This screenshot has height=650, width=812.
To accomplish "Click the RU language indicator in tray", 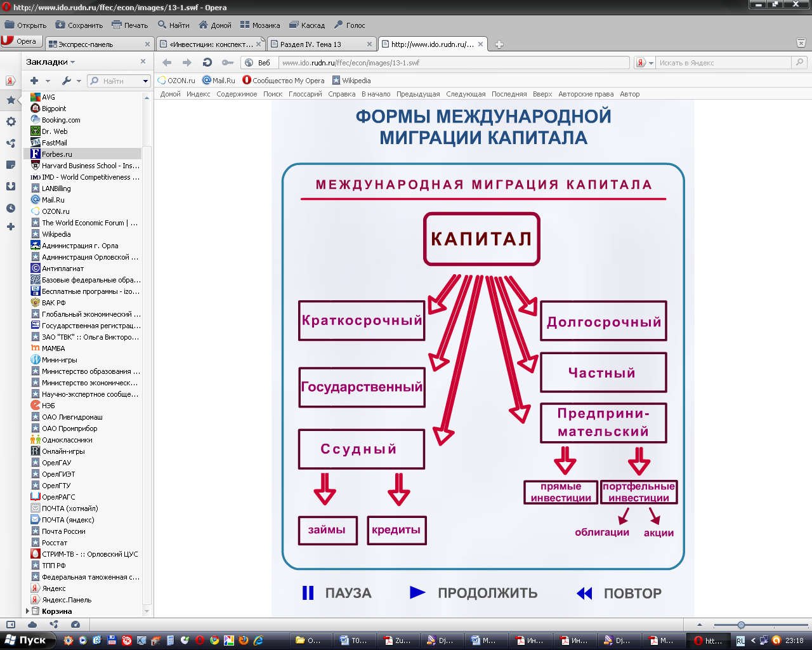I will [740, 640].
